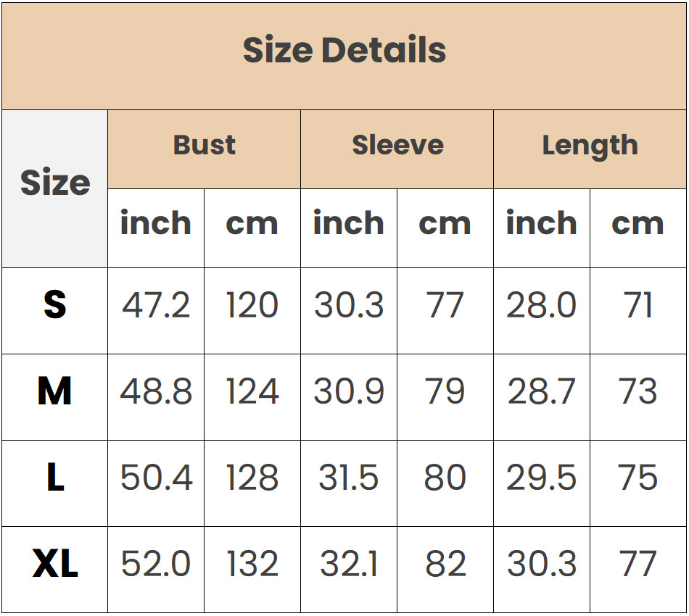Select the Sleeve column header

(397, 146)
